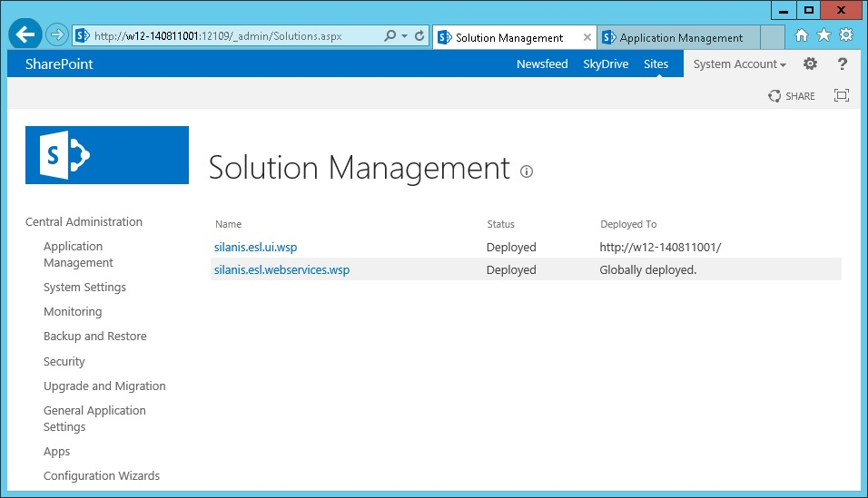Image resolution: width=868 pixels, height=498 pixels.
Task: Click the SHARE button
Action: point(792,96)
